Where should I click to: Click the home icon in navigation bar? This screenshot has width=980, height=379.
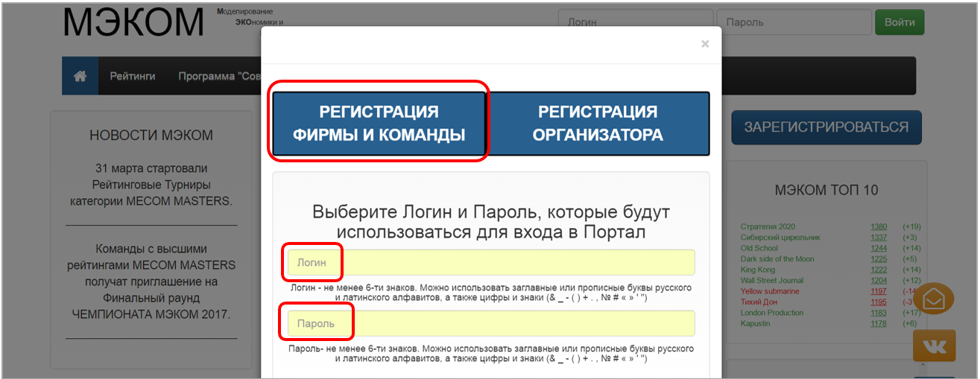tap(80, 76)
